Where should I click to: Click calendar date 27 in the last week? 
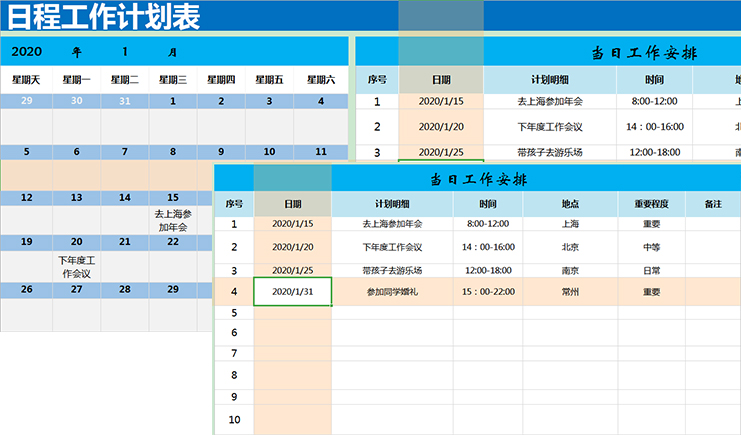77,289
